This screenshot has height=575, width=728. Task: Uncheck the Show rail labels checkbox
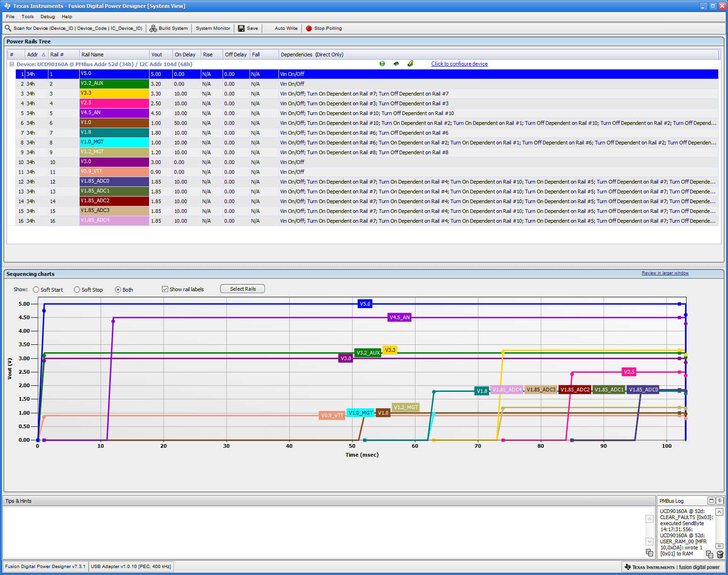pyautogui.click(x=165, y=289)
